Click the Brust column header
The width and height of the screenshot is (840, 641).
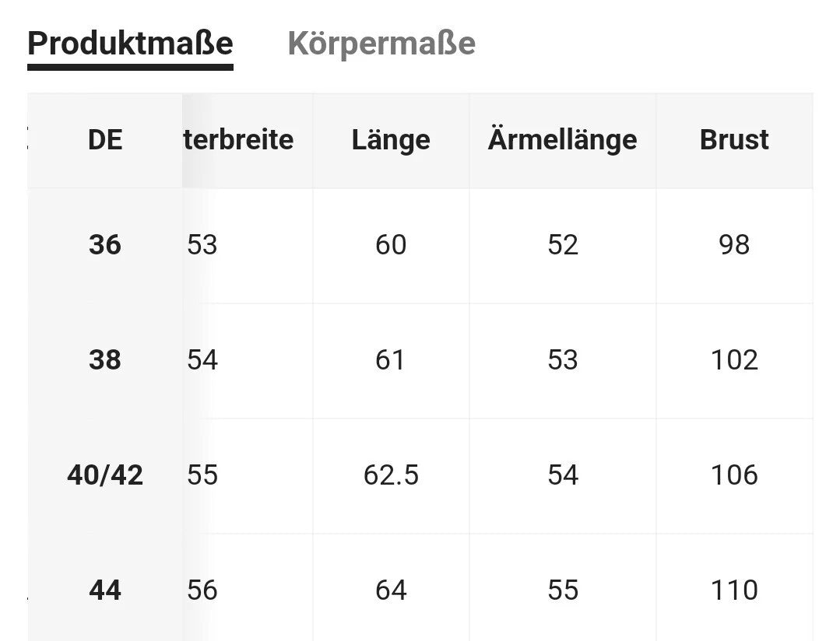click(x=734, y=140)
